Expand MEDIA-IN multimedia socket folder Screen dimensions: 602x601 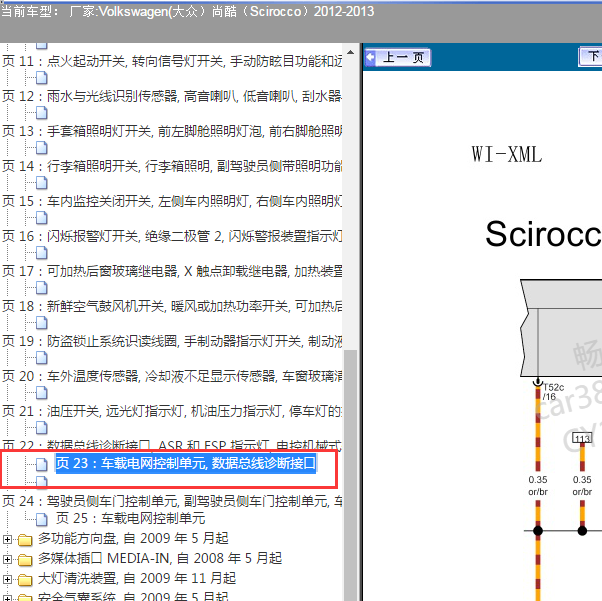pos(7,559)
